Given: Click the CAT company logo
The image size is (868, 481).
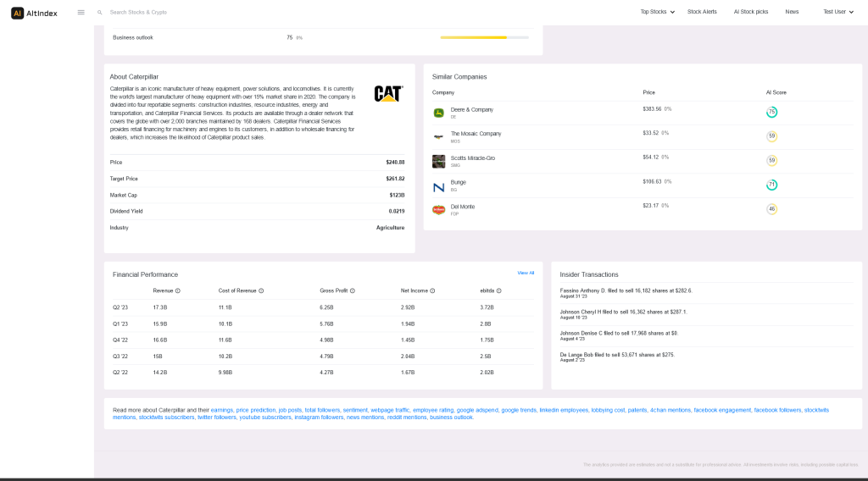Looking at the screenshot, I should 388,93.
